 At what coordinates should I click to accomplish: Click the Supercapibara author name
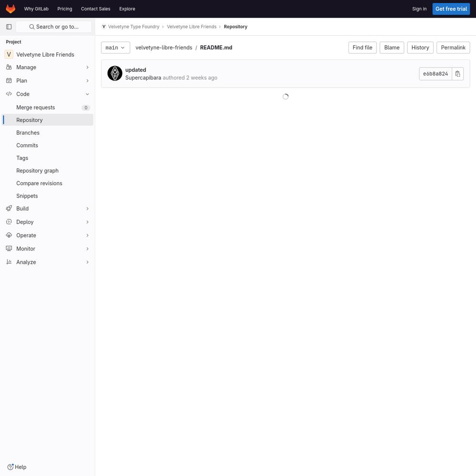coord(143,78)
